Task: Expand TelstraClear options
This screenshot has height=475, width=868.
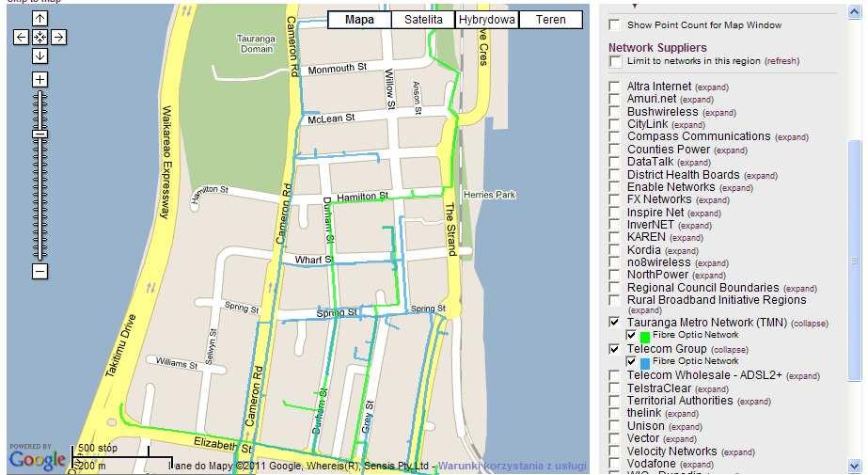Action: [712, 389]
